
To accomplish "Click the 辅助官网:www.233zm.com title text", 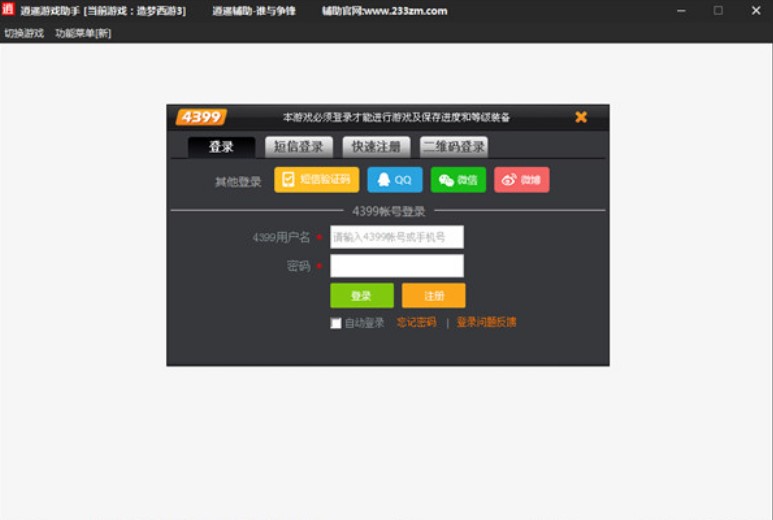I will click(x=385, y=11).
